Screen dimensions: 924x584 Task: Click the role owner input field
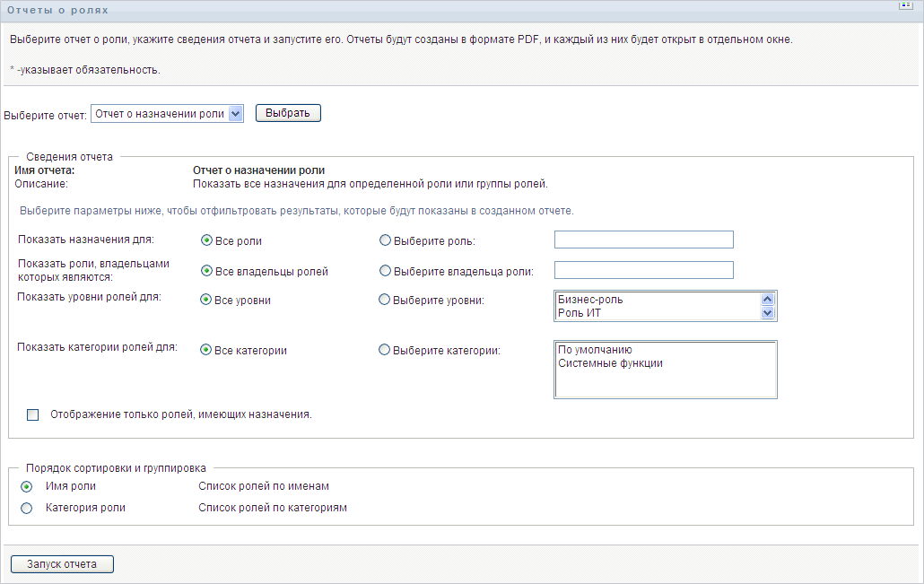click(644, 270)
